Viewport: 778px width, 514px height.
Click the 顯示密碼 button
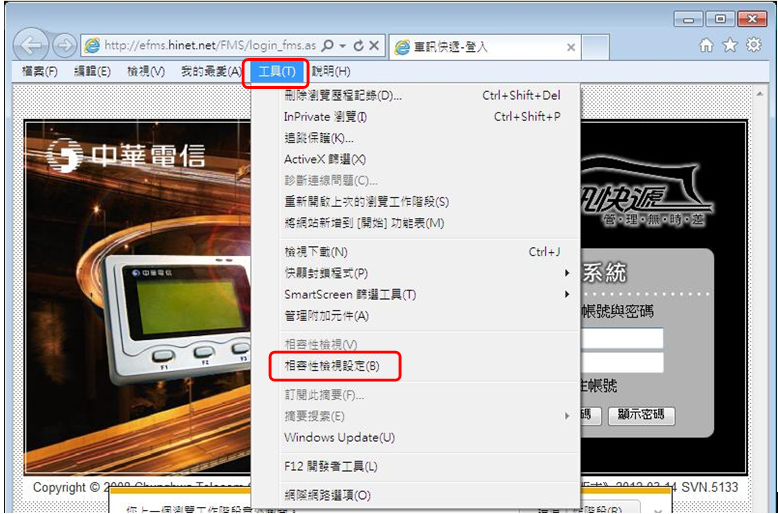(x=642, y=416)
